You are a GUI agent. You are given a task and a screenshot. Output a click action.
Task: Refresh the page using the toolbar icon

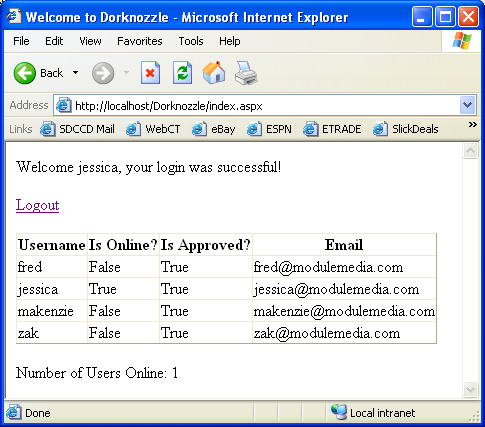[182, 73]
